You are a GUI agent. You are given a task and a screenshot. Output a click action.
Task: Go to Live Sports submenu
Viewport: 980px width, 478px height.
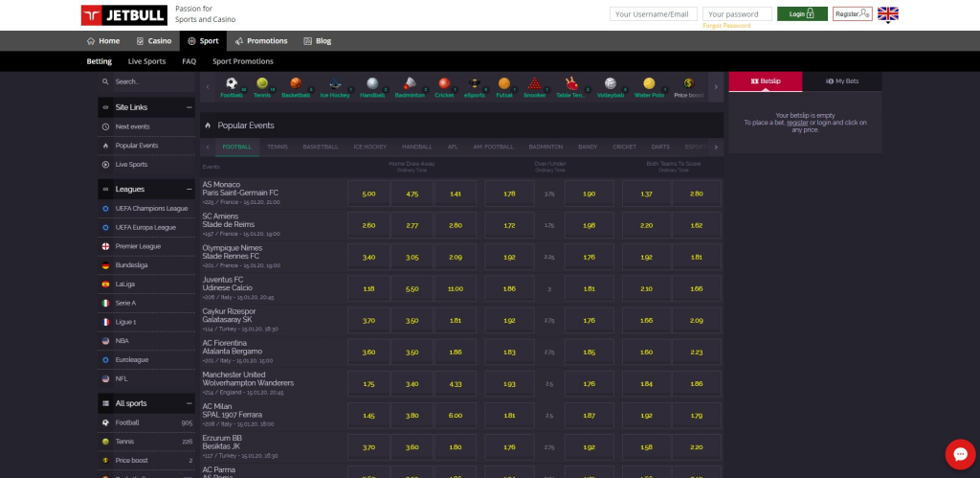tap(146, 61)
